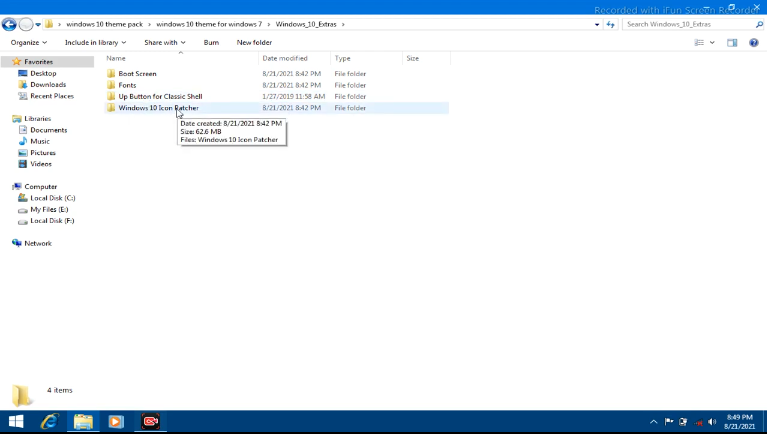The width and height of the screenshot is (767, 434).
Task: Go to 'windows 10 theme for windows 7' breadcrumb
Action: click(209, 24)
